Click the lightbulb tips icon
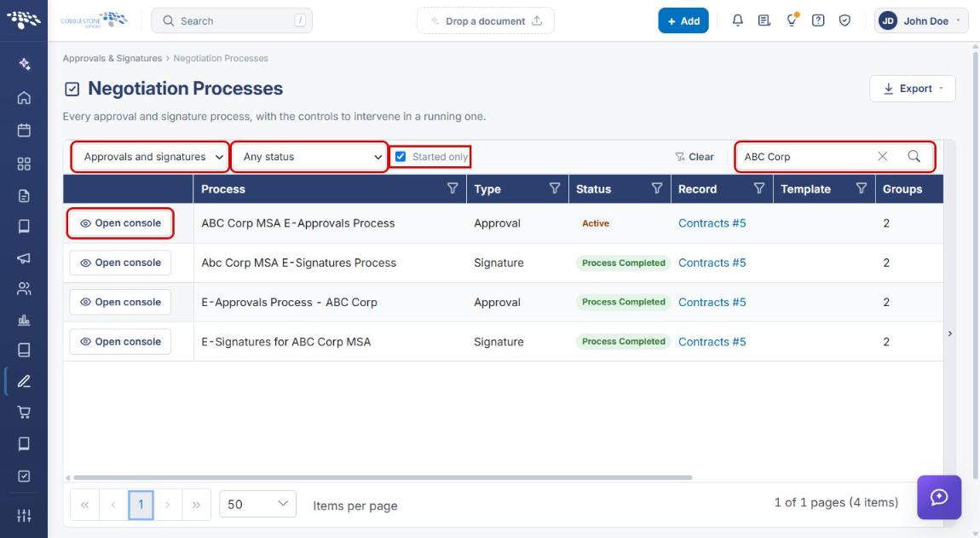Viewport: 980px width, 538px height. (792, 20)
